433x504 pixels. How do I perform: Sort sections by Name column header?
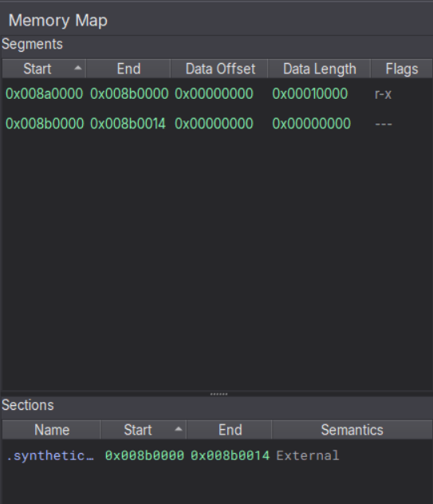point(52,430)
